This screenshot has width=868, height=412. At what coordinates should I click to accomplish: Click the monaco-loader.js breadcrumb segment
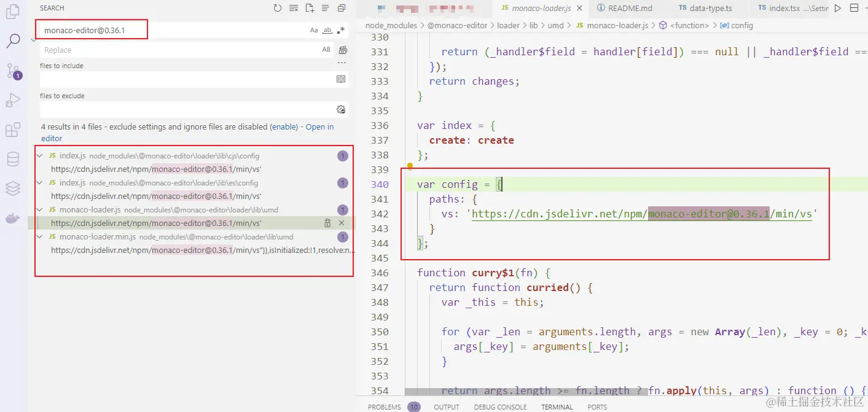pos(612,25)
